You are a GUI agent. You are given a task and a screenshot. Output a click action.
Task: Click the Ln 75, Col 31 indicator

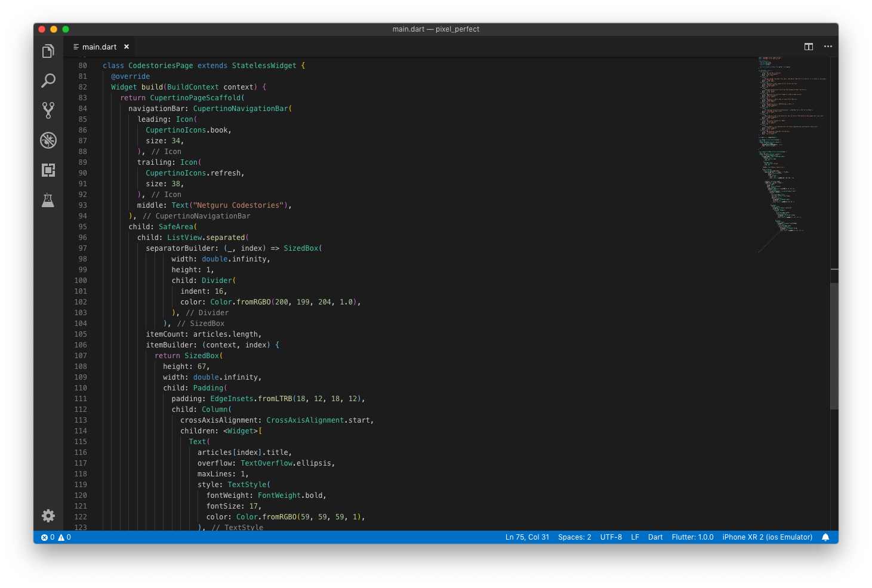tap(527, 537)
